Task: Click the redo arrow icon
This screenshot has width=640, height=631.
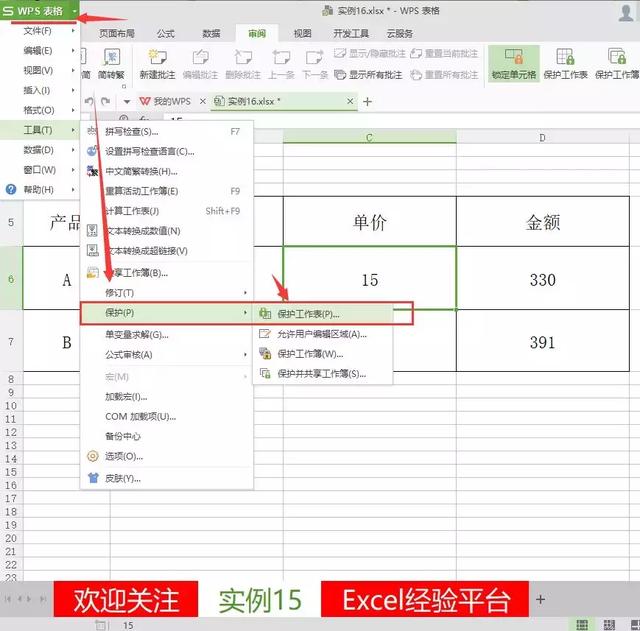Action: coord(106,101)
